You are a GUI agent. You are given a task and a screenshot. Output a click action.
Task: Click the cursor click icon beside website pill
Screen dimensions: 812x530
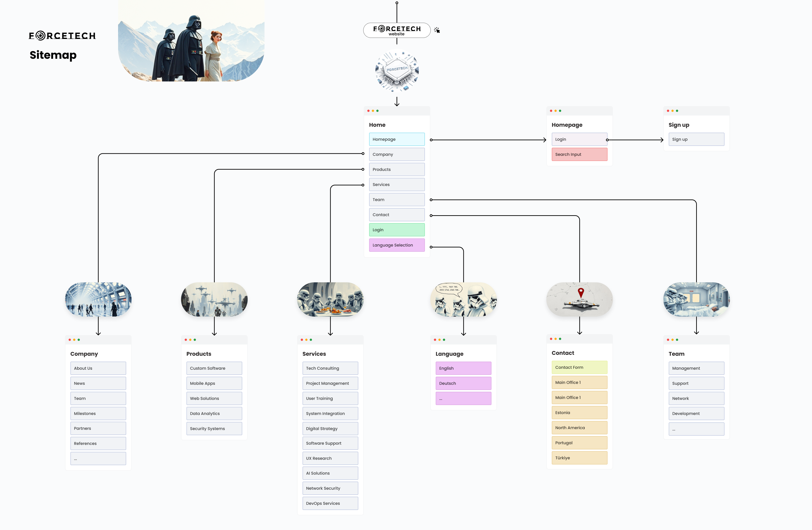[437, 30]
